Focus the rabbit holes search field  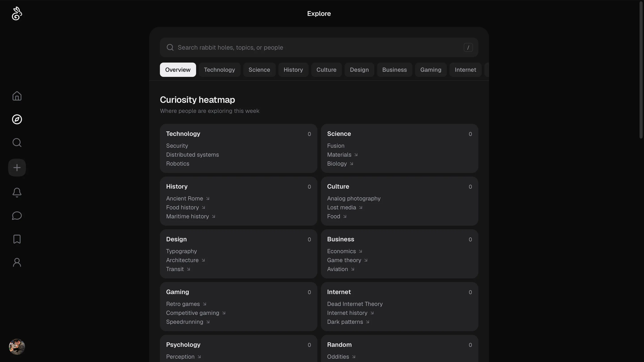319,47
